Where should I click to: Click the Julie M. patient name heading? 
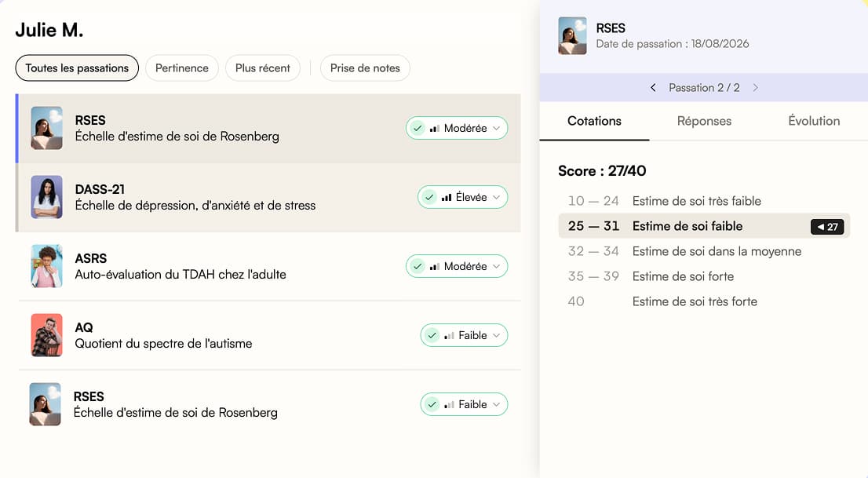point(49,30)
